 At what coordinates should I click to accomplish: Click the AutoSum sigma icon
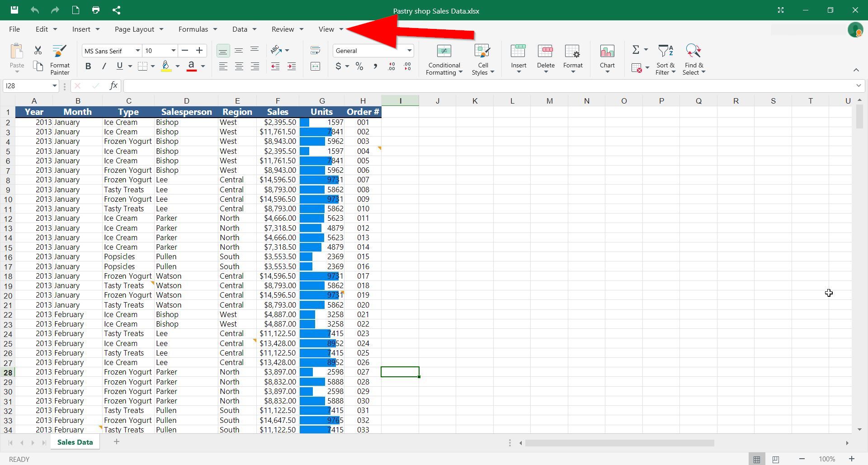(x=636, y=50)
